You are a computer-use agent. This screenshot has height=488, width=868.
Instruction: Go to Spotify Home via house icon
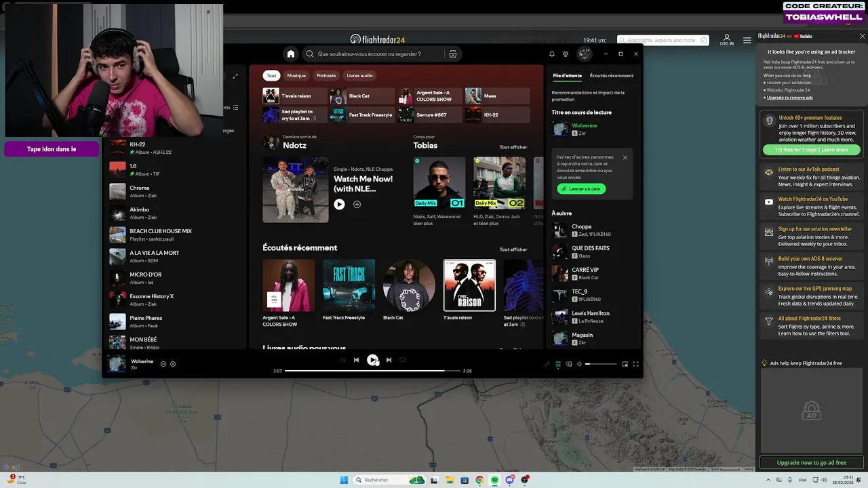pos(291,54)
